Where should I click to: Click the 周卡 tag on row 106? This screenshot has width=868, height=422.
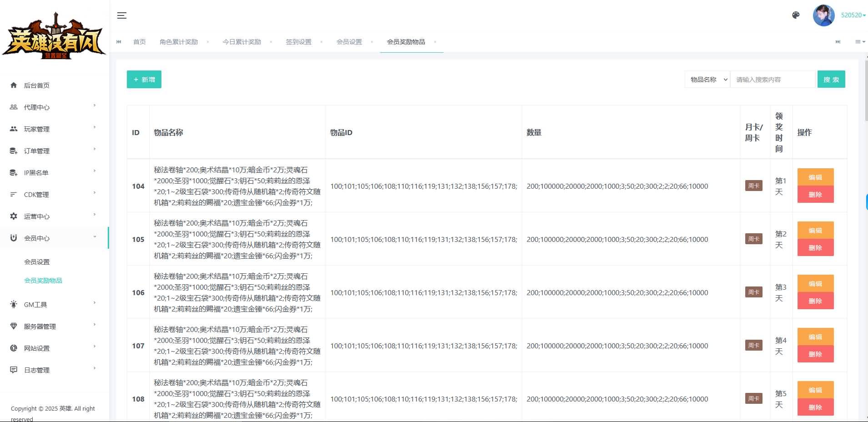click(753, 292)
